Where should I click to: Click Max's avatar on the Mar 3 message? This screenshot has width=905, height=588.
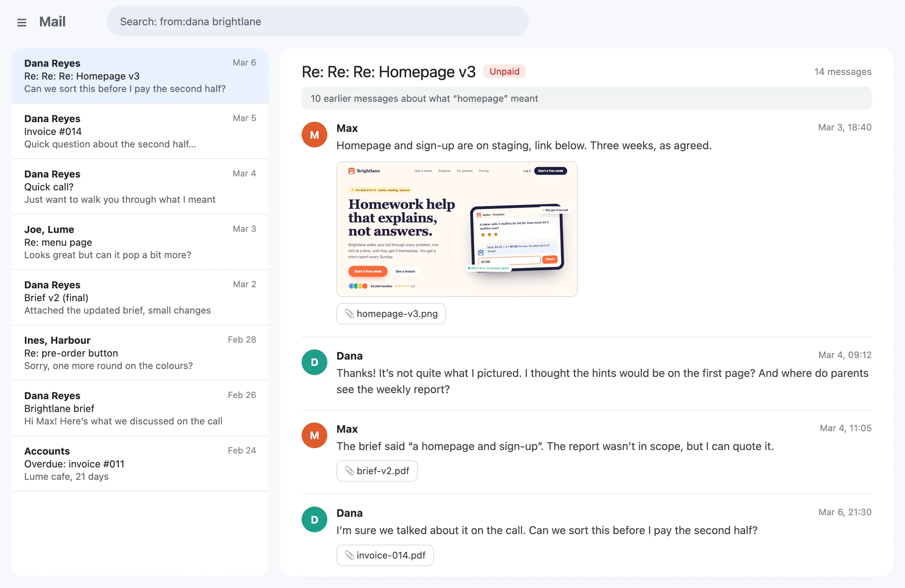[x=314, y=135]
